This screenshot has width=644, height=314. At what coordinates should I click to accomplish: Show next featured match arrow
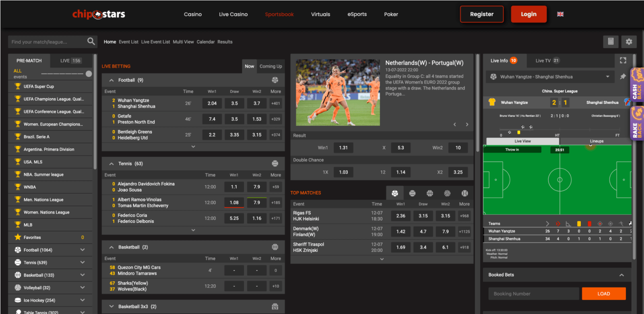467,124
